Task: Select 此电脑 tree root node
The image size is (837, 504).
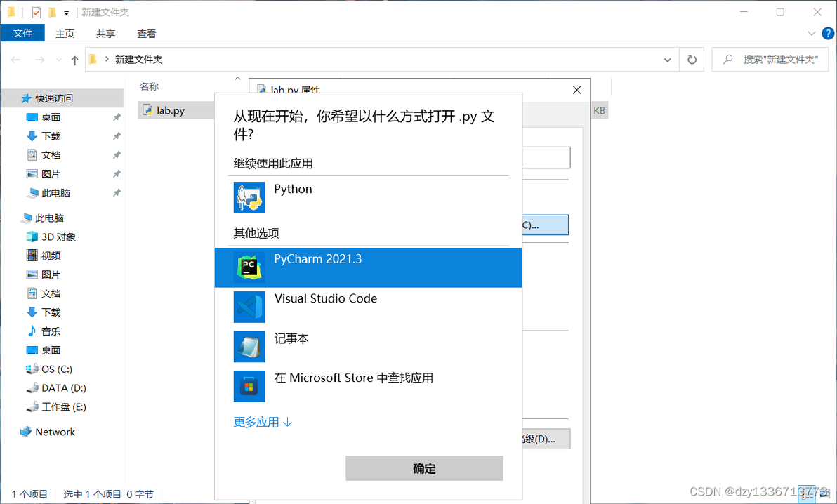Action: click(50, 218)
